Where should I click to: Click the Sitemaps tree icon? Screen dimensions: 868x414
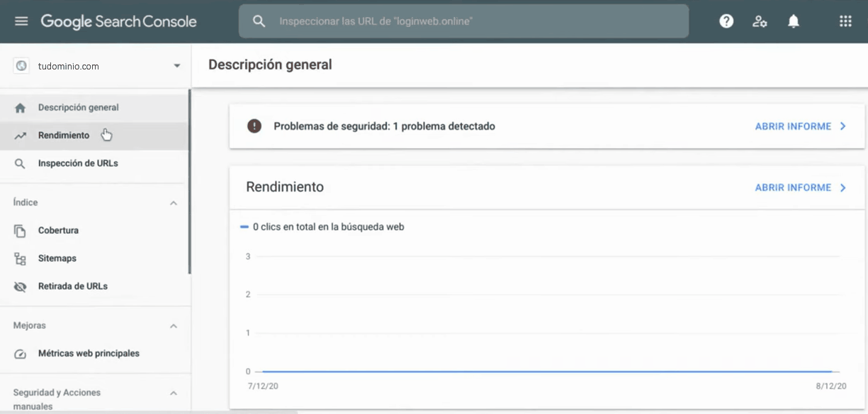point(20,259)
